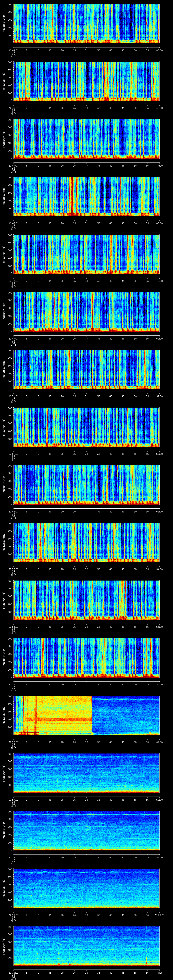This screenshot has width=173, height=980.
Task: Open the spectrogram panel beginning at 22:54:00
Action: tap(87, 600)
